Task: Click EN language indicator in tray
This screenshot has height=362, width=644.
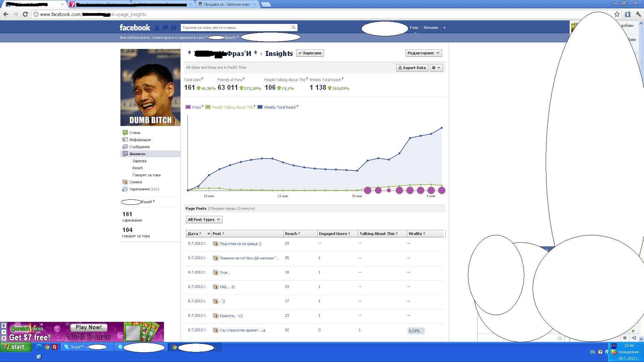Action: 593,352
